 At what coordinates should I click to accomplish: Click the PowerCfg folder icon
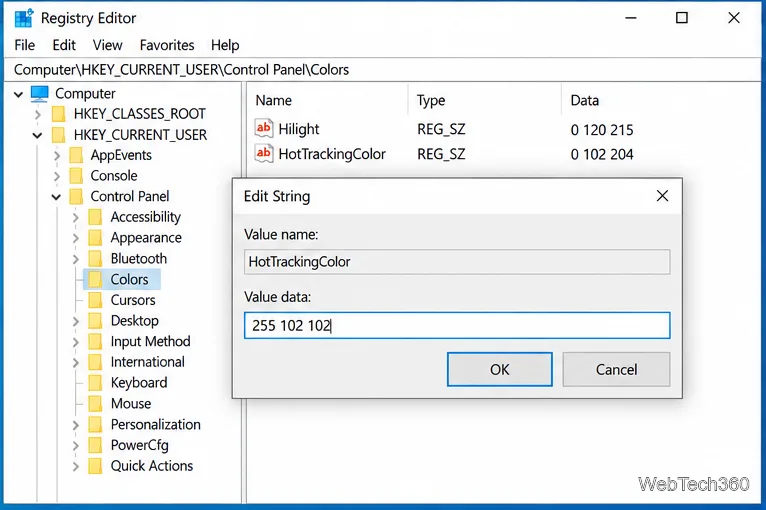point(95,445)
